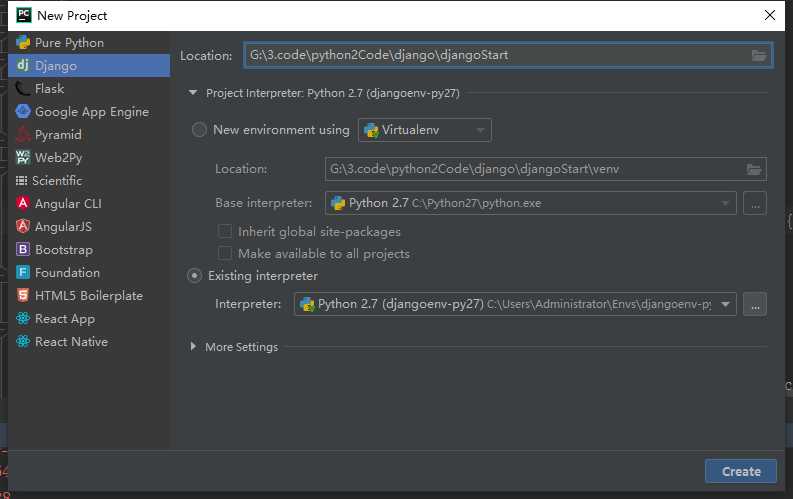Image resolution: width=793 pixels, height=499 pixels.
Task: Enable Make available to all projects
Action: [225, 253]
